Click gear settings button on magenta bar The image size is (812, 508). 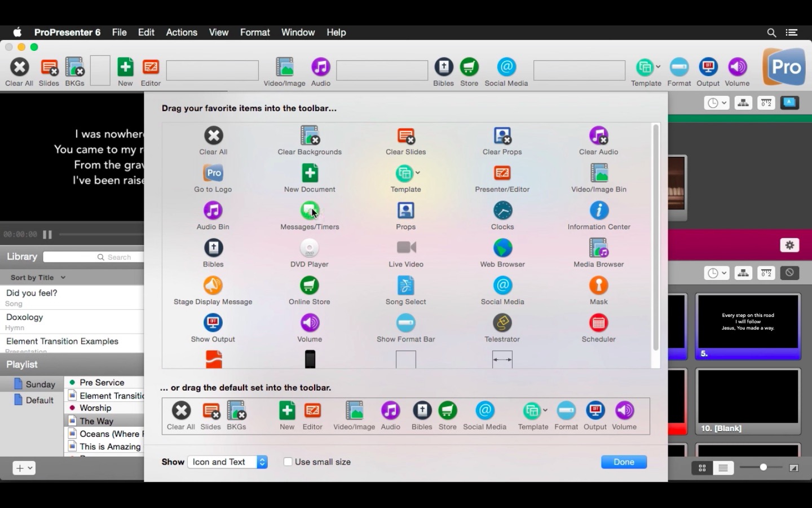click(x=789, y=245)
